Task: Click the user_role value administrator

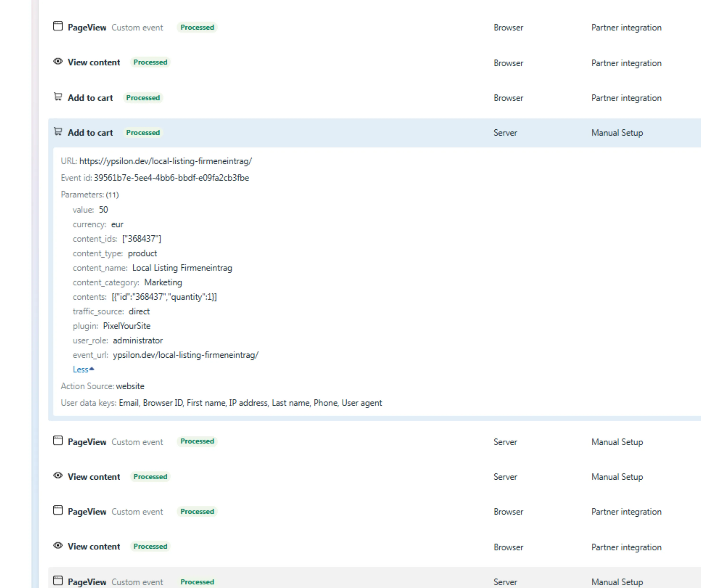Action: coord(137,341)
